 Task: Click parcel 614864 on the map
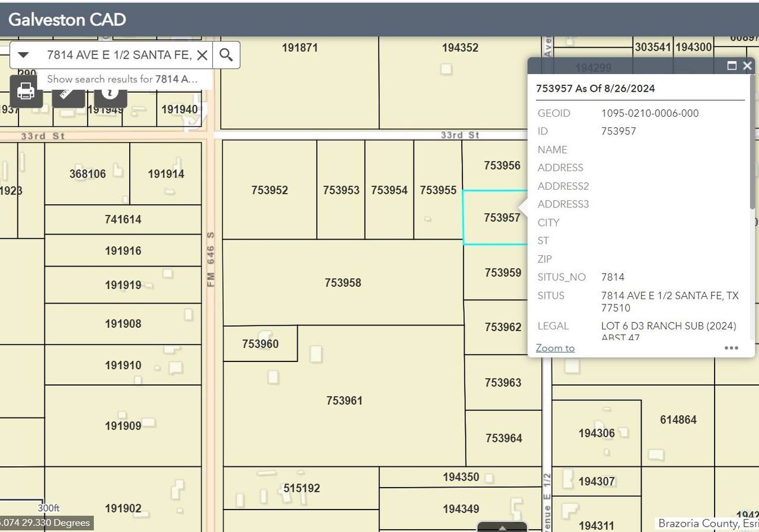click(678, 420)
